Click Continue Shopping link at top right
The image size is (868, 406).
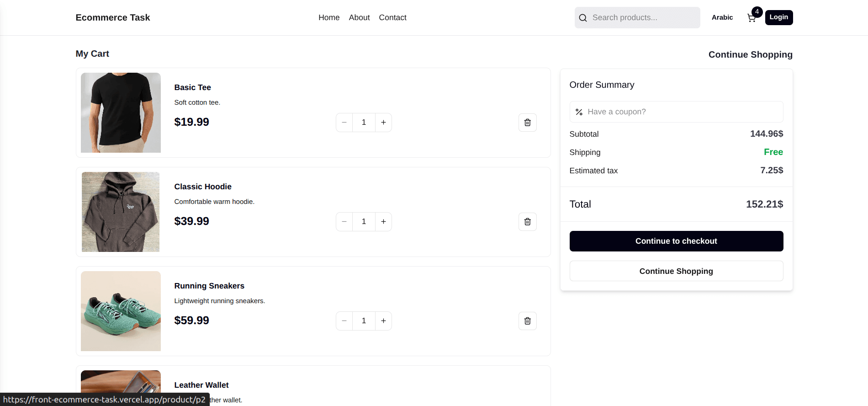click(x=750, y=54)
